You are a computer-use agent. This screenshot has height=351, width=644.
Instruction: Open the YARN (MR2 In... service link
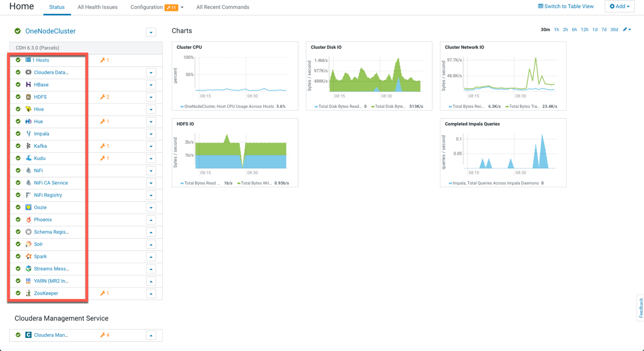click(x=51, y=281)
